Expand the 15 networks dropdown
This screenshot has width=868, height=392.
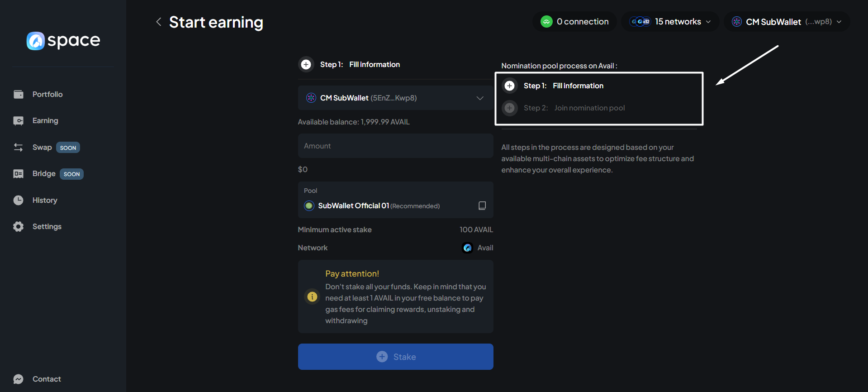(x=670, y=22)
